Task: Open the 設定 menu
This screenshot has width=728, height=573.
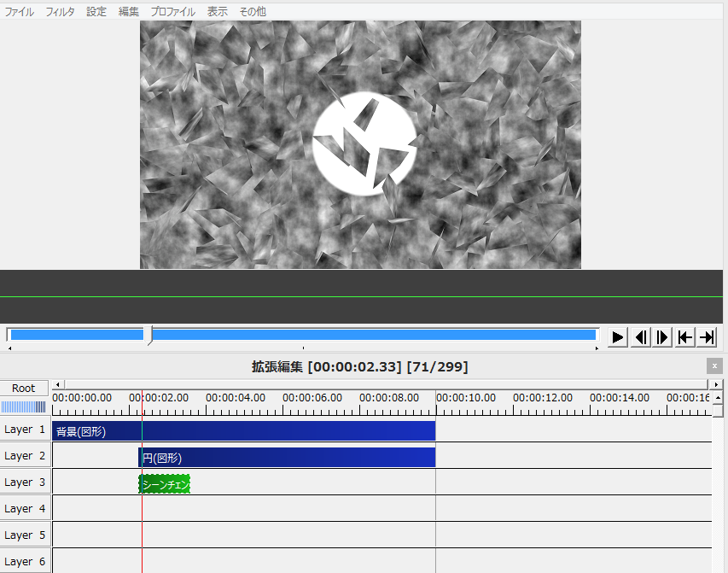Action: click(x=96, y=11)
